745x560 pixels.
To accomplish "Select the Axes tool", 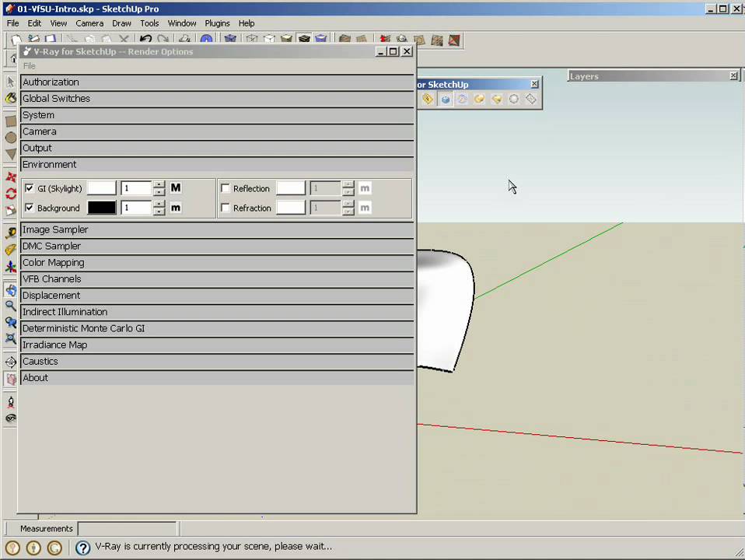I will pos(10,266).
